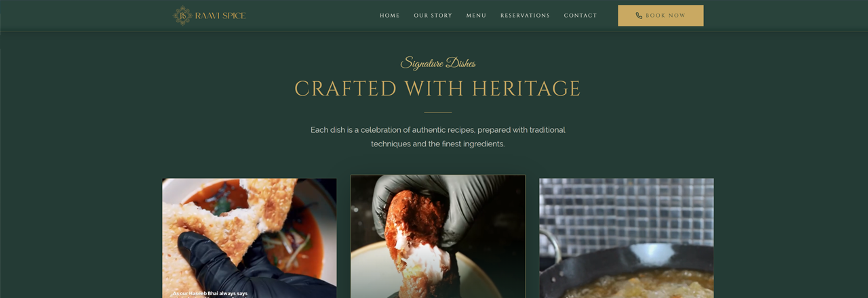
Task: Click the "As our Haseeb Bhai always says" caption
Action: (210, 293)
